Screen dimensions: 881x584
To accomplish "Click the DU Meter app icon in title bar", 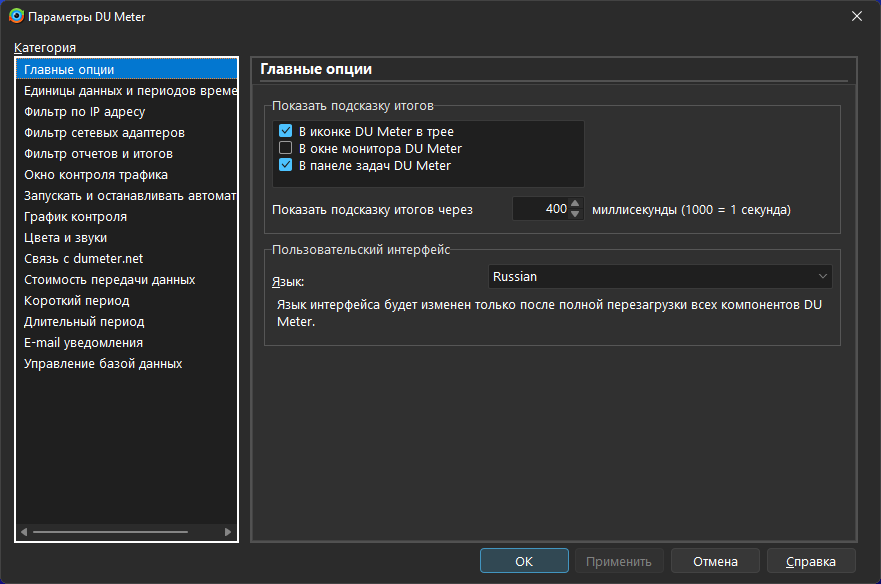I will [16, 15].
